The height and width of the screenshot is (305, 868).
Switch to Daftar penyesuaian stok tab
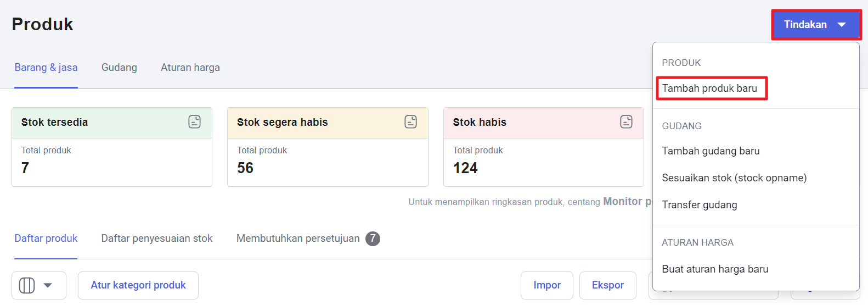pyautogui.click(x=157, y=239)
